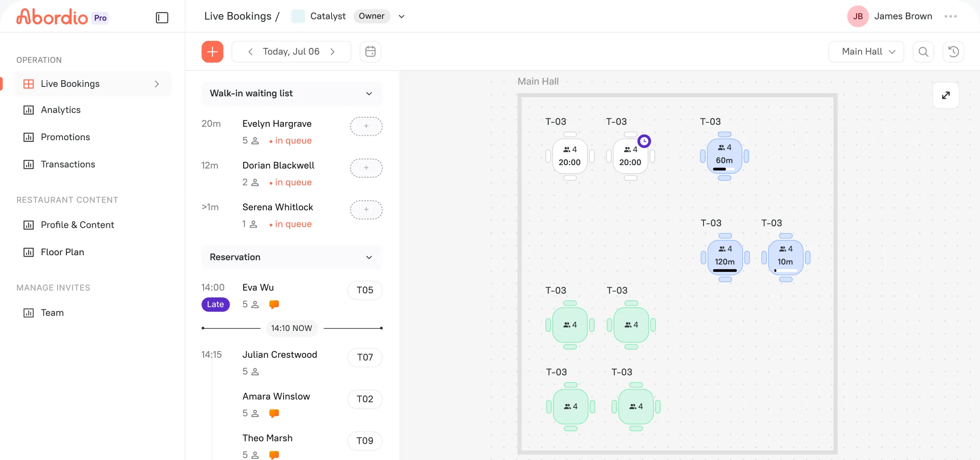Click the Abordio logo
980x460 pixels.
click(x=52, y=17)
